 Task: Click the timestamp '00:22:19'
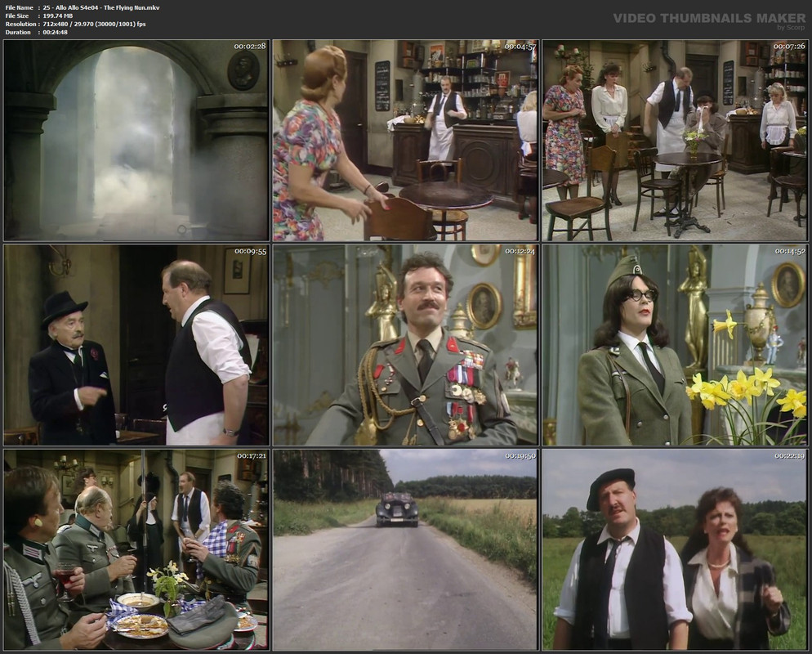click(x=790, y=456)
